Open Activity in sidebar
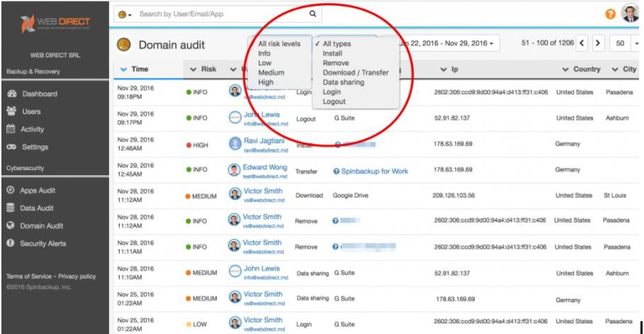The image size is (644, 334). (33, 129)
